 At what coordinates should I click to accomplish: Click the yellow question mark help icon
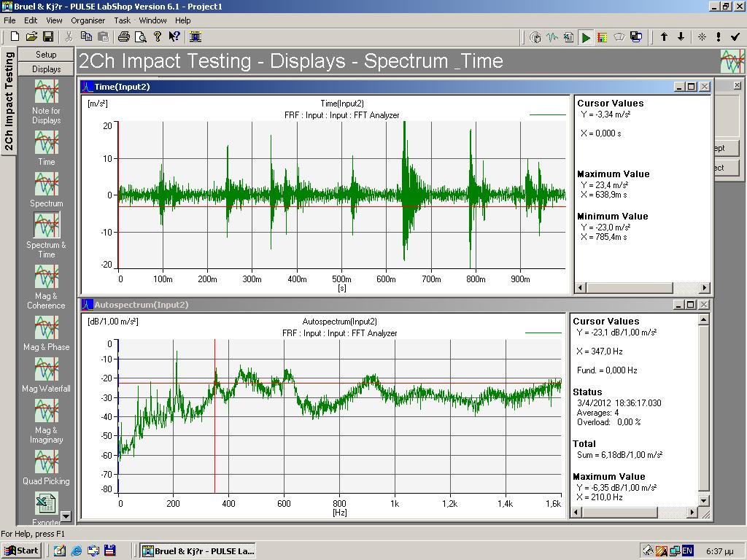[158, 36]
